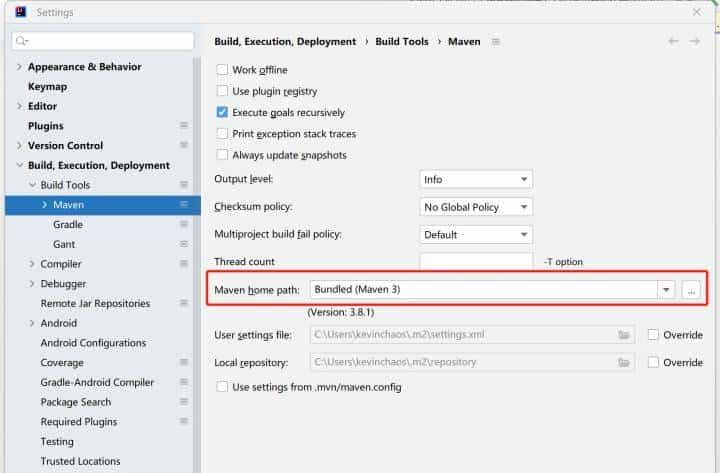Viewport: 720px width, 473px height.
Task: Open the Output level dropdown
Action: coord(476,180)
